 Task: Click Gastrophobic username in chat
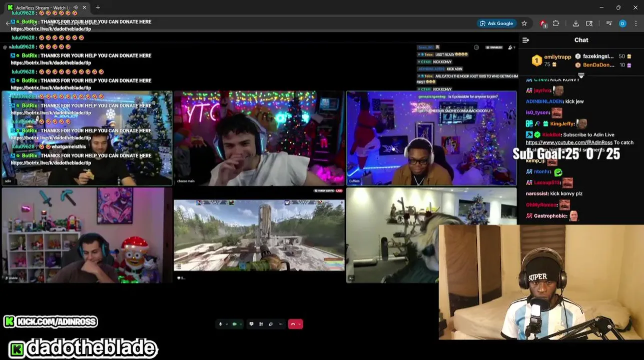point(550,216)
